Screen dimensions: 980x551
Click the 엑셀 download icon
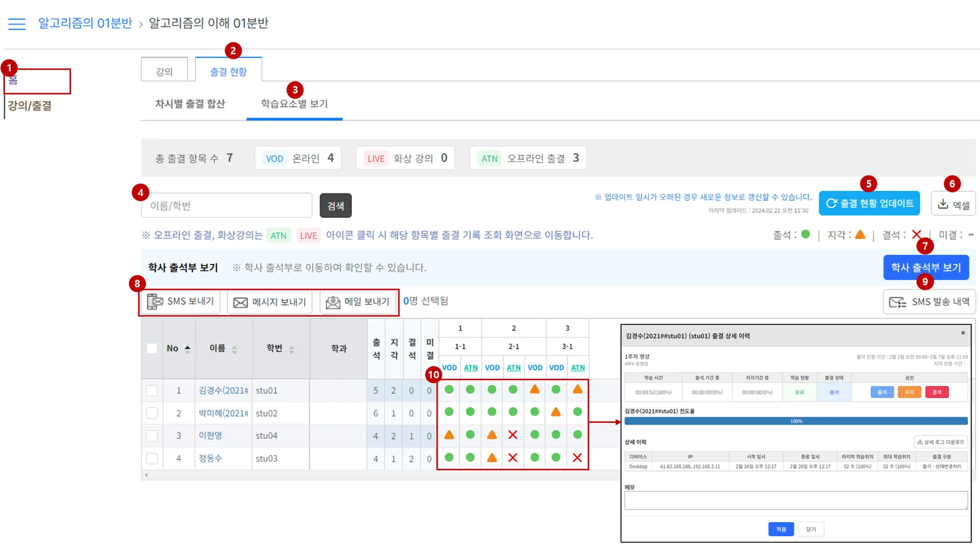coord(943,204)
